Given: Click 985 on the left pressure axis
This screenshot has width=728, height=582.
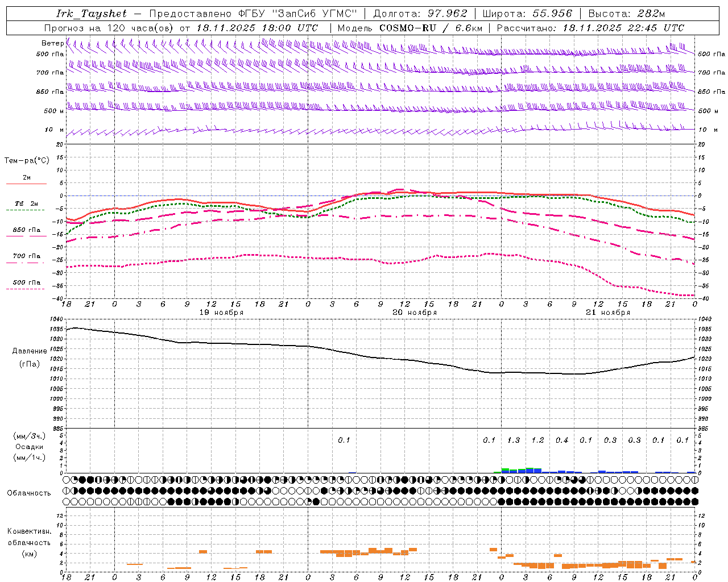Looking at the screenshot, I should (59, 429).
